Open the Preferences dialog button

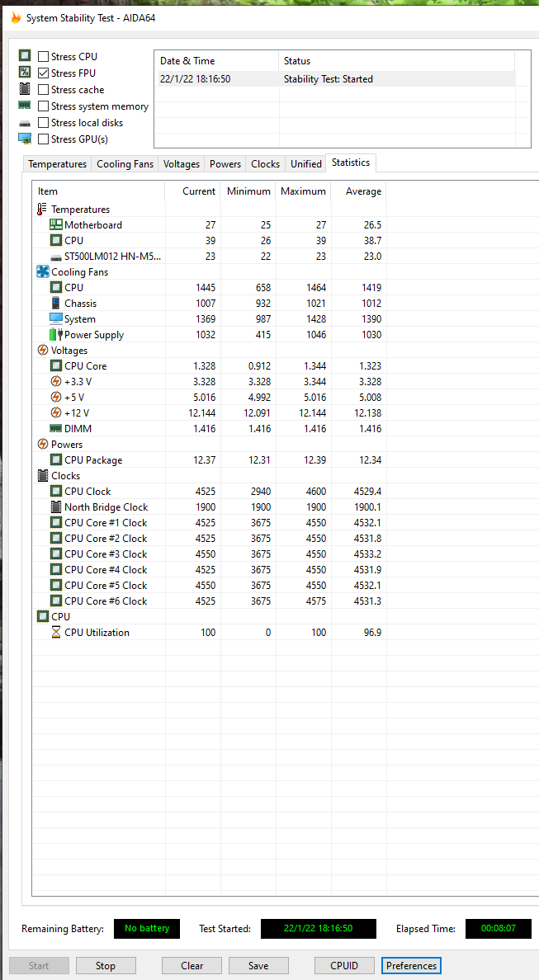point(411,966)
